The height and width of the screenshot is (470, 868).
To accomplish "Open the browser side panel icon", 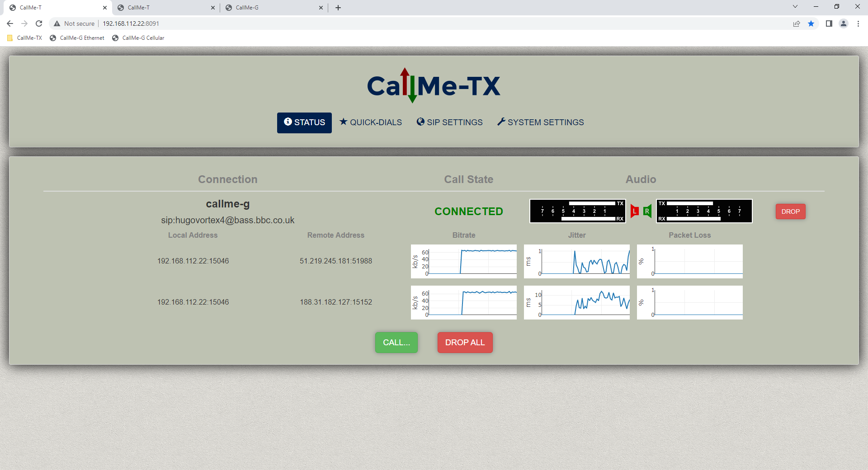I will coord(829,23).
